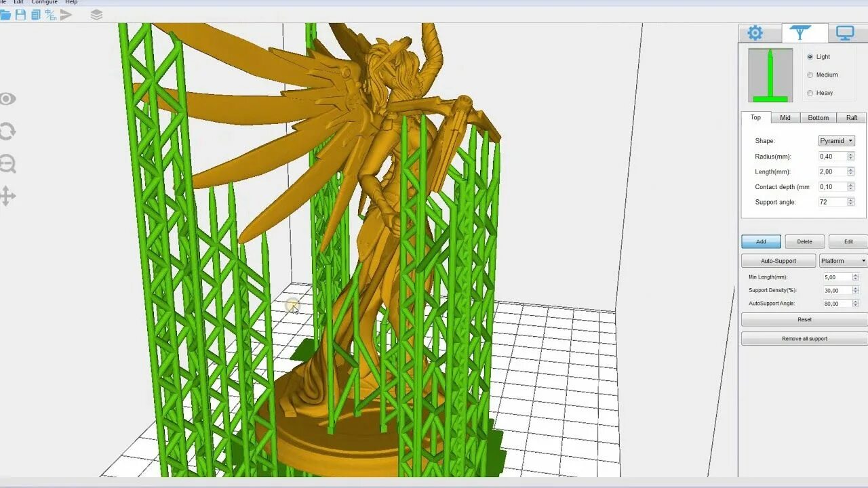The height and width of the screenshot is (488, 868).
Task: Click the Delete support button
Action: 804,242
